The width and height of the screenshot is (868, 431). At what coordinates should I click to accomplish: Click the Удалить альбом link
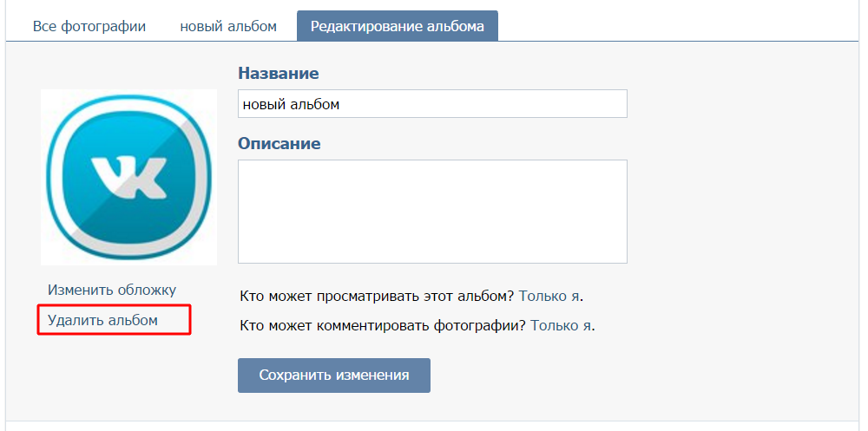click(x=103, y=320)
